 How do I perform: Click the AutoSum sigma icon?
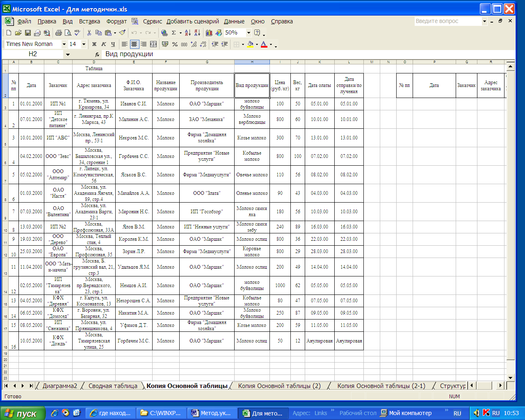coord(174,33)
